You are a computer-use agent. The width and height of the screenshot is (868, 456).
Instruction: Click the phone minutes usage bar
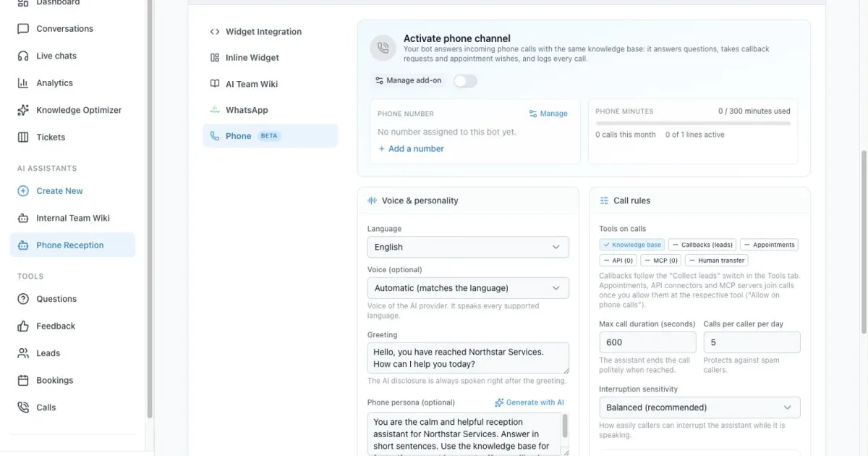click(693, 124)
